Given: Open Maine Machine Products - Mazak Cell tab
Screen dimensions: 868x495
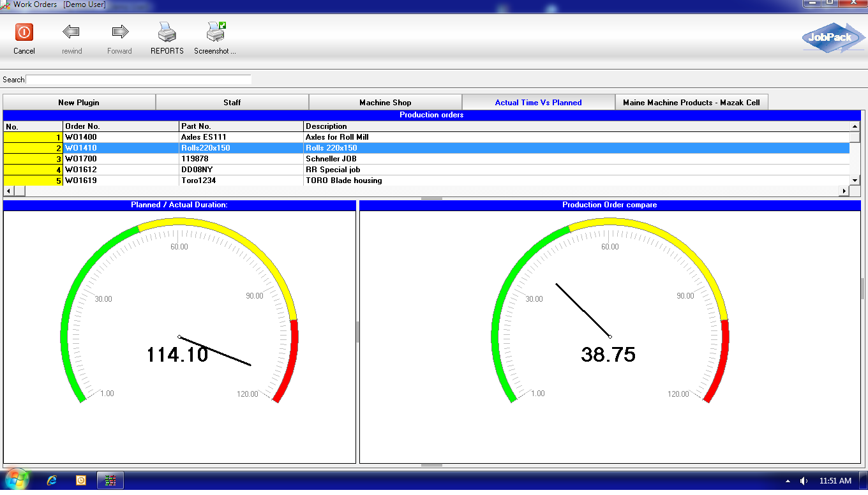Looking at the screenshot, I should (692, 102).
